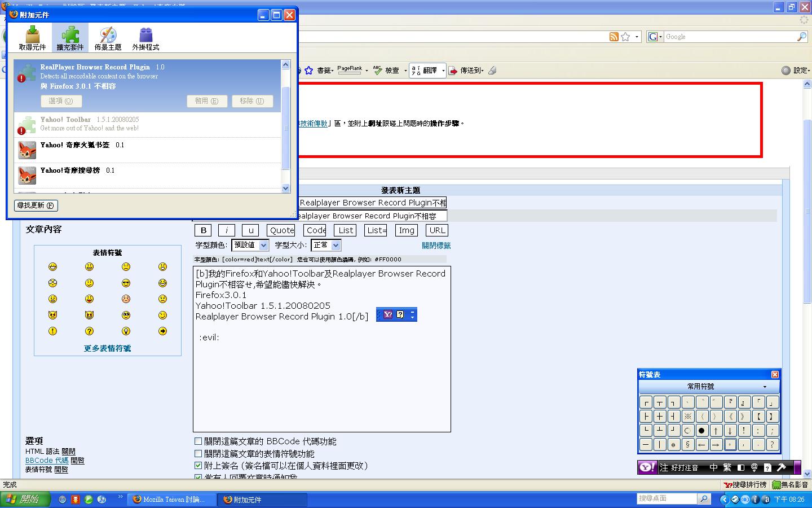The height and width of the screenshot is (508, 812).
Task: Toggle the 繁 traditional Chinese mode
Action: [727, 467]
